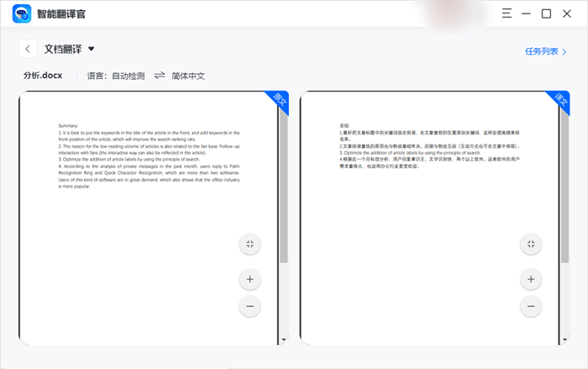Fit original document view with shrink icon
The height and width of the screenshot is (369, 588).
pyautogui.click(x=249, y=244)
